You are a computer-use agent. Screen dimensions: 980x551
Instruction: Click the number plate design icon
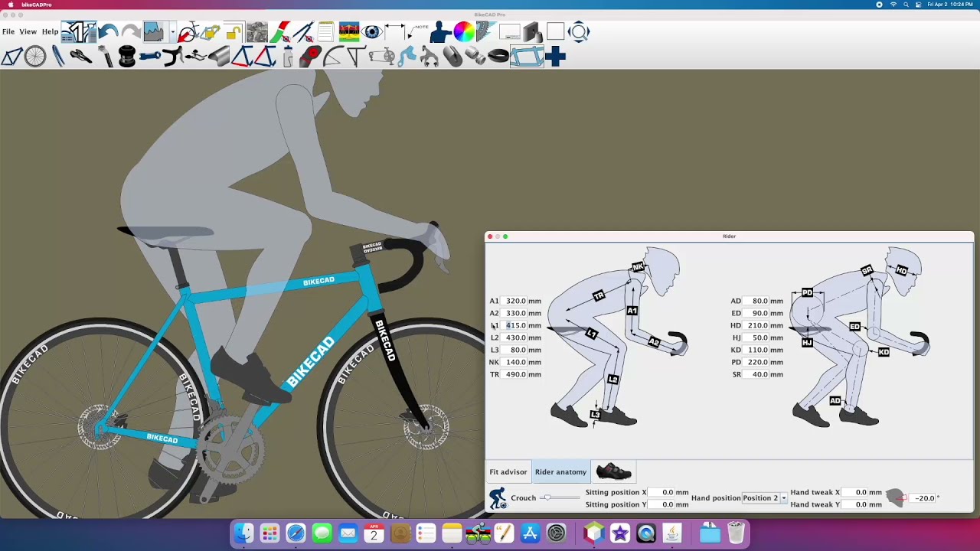(79, 32)
